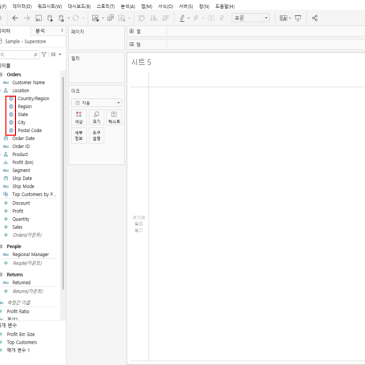This screenshot has height=365, width=365.
Task: Click the Tooltip (도구 설명) marks button
Action: [96, 135]
